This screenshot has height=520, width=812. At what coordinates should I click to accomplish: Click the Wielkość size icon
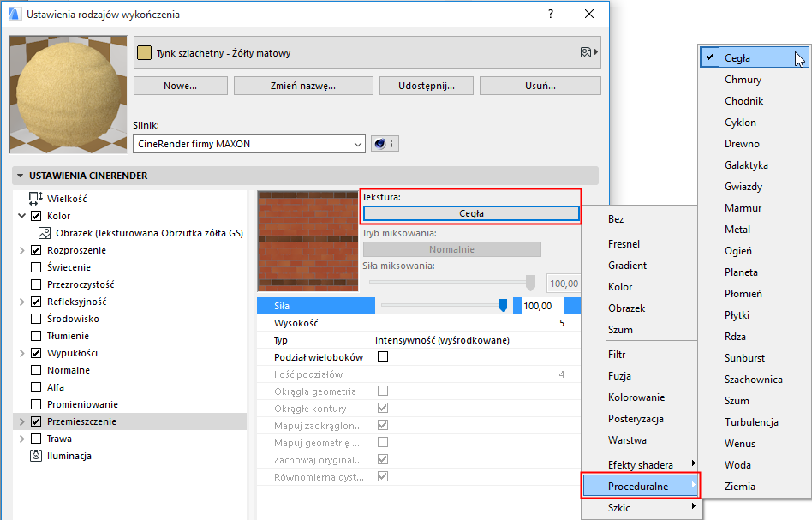tap(36, 199)
